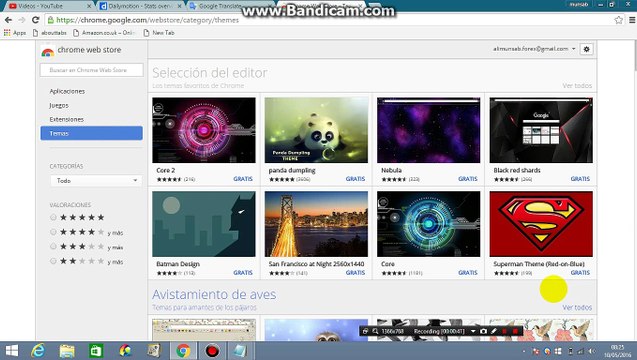Open the Superman Theme thumbnail
Screen dimensions: 637x360
click(541, 224)
